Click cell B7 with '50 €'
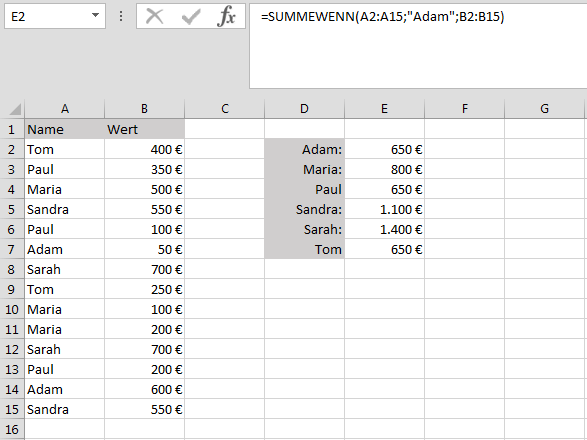Image resolution: width=587 pixels, height=440 pixels. tap(145, 249)
